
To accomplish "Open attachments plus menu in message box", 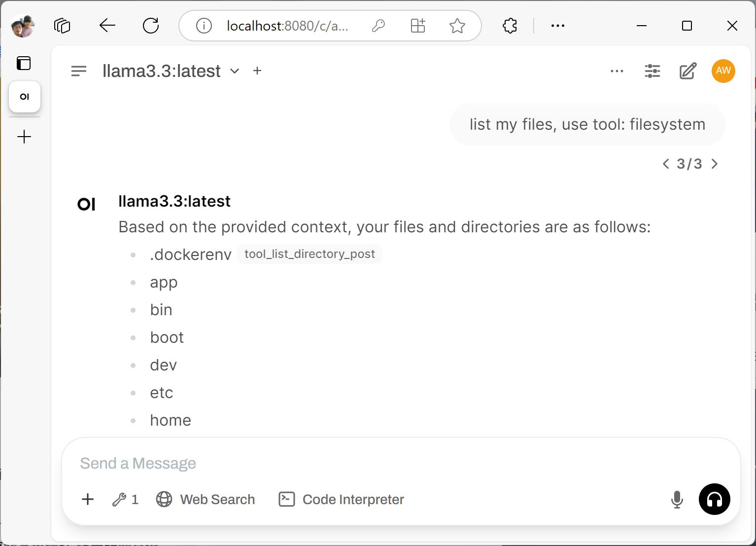I will 88,499.
